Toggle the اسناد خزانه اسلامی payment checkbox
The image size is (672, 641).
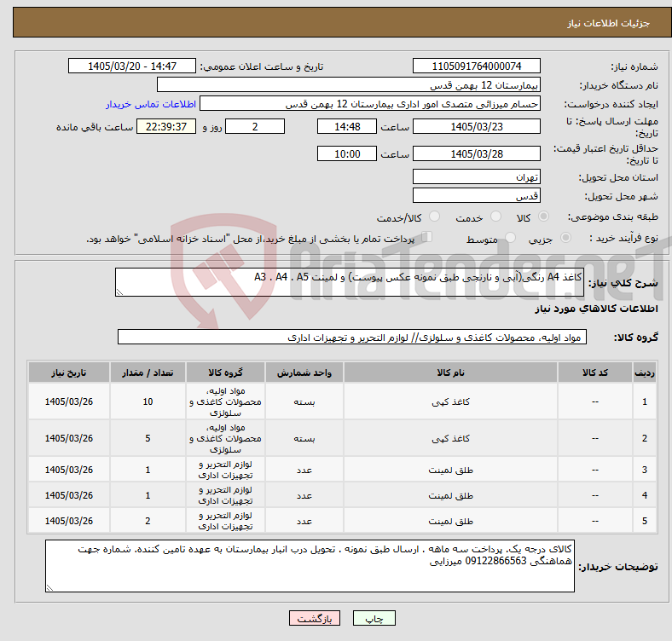click(427, 236)
